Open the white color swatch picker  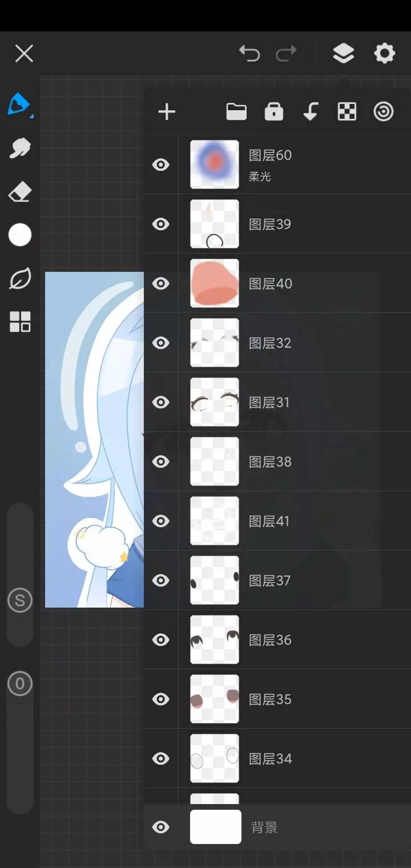20,235
